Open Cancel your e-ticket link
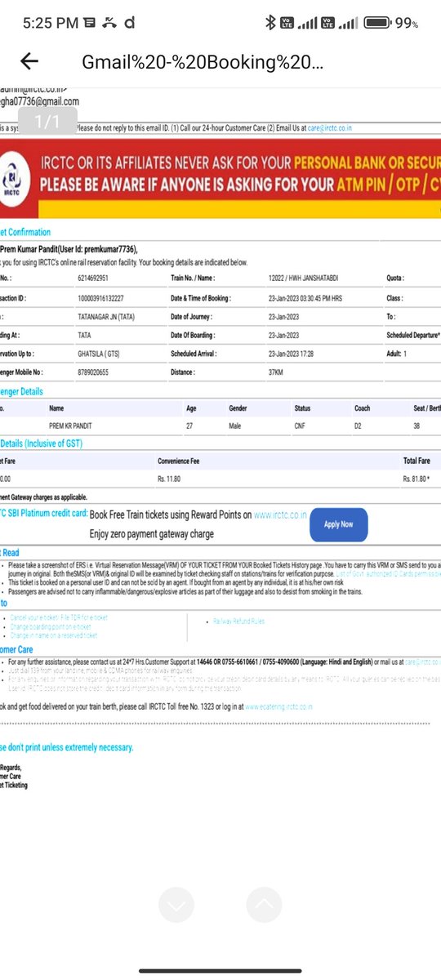The height and width of the screenshot is (980, 441). point(57,617)
